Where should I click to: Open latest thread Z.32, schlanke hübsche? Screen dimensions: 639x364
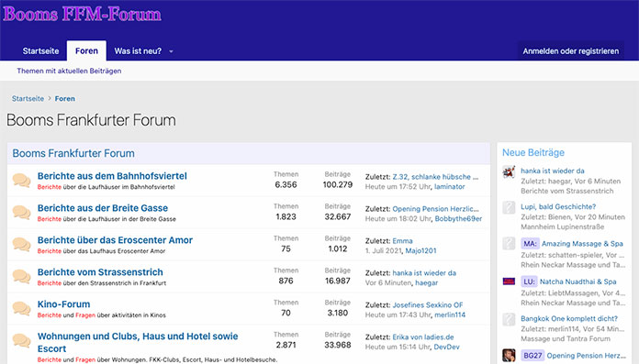[435, 177]
